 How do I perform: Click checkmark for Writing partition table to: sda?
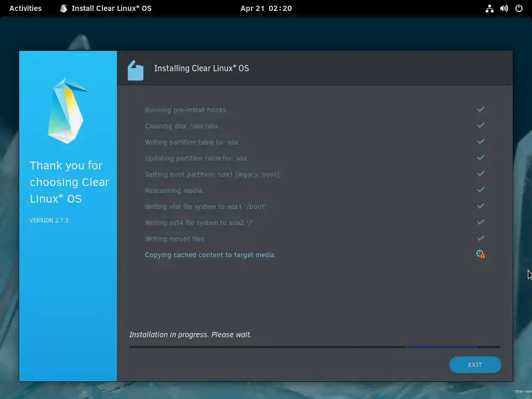(x=481, y=141)
